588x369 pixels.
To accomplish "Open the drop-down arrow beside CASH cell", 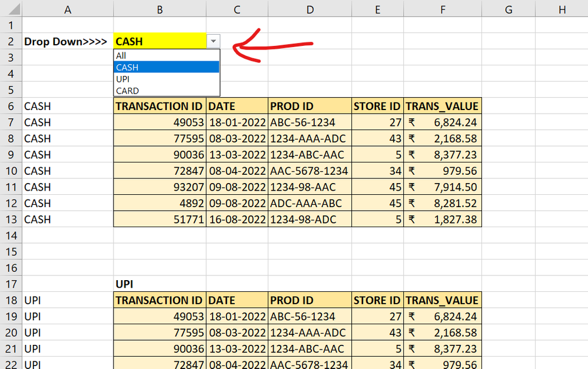I will (213, 41).
